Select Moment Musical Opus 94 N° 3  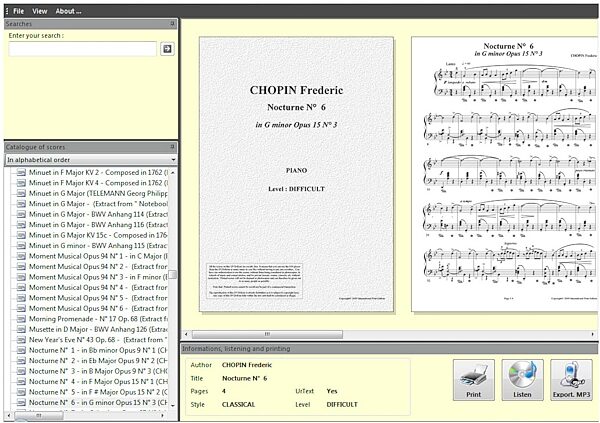(98, 277)
